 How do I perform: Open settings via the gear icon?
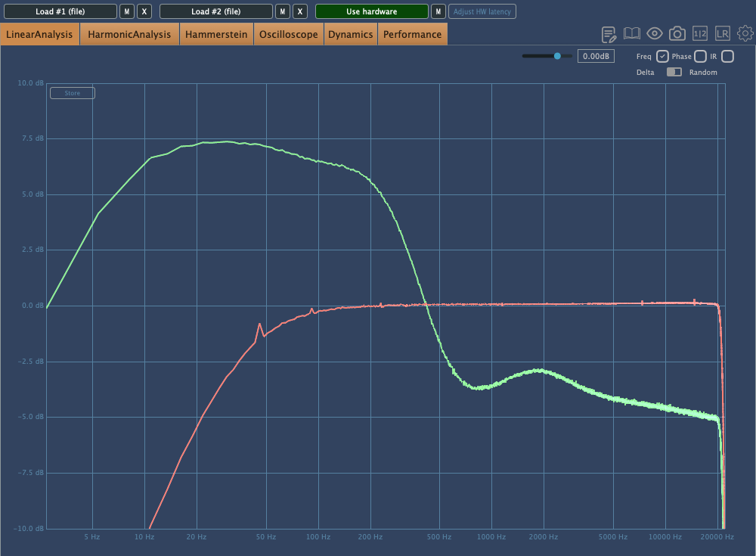click(745, 34)
